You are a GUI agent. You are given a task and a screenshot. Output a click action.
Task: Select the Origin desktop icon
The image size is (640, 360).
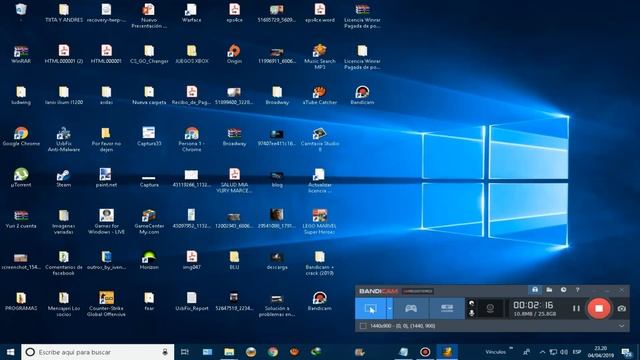pos(234,54)
